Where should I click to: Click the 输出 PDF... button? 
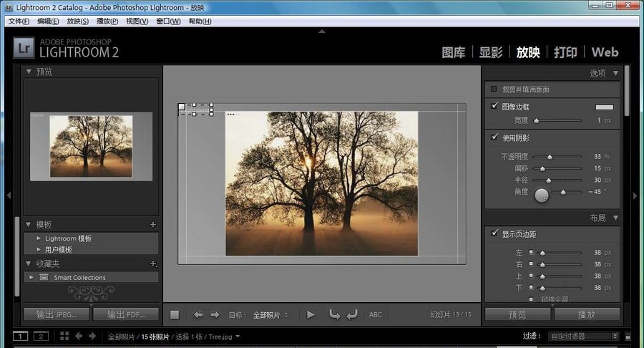click(125, 314)
